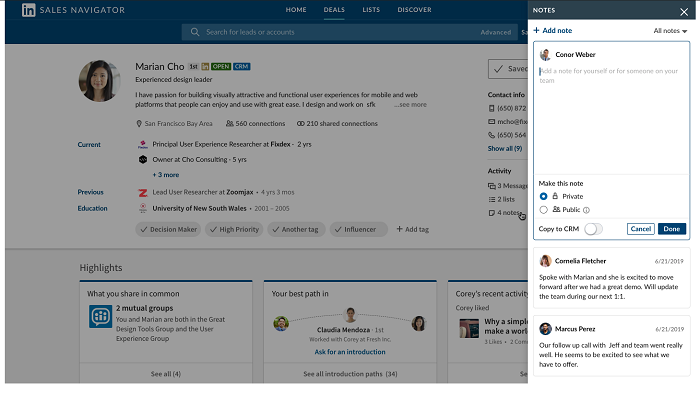Screen dimensions: 700x394
Task: Click the OPEN badge beside Marian Cho
Action: [x=221, y=66]
